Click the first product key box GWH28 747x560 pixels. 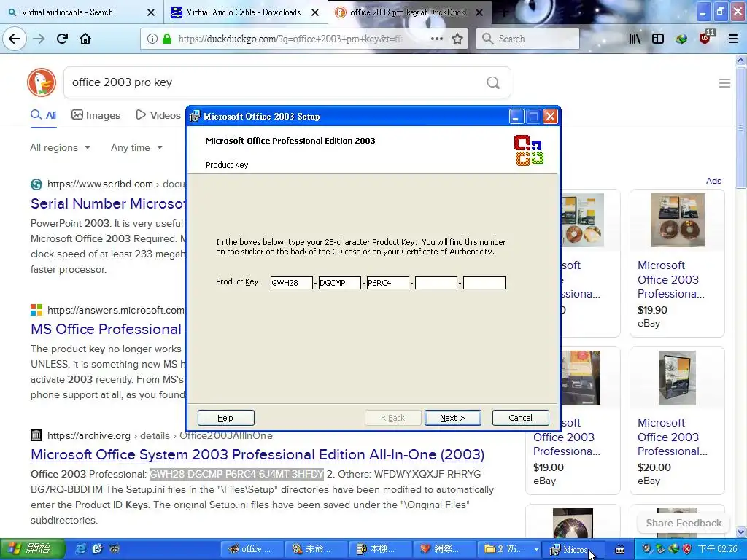(x=292, y=283)
